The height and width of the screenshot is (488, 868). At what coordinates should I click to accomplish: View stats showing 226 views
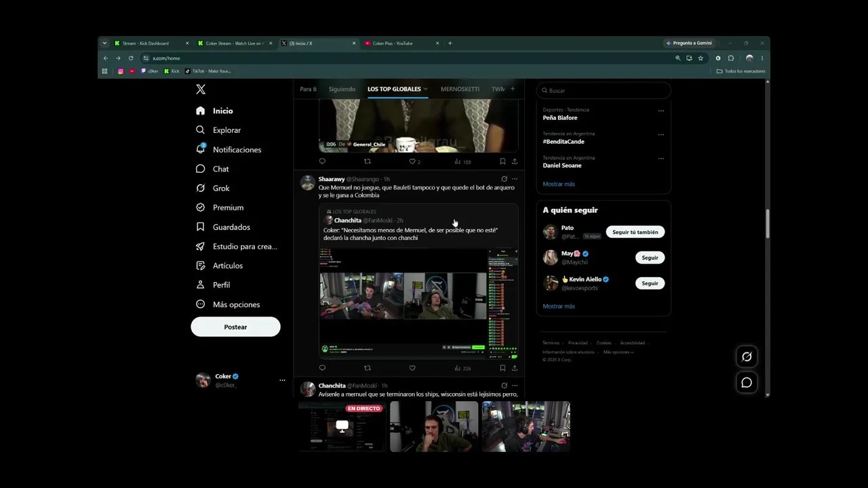click(462, 368)
